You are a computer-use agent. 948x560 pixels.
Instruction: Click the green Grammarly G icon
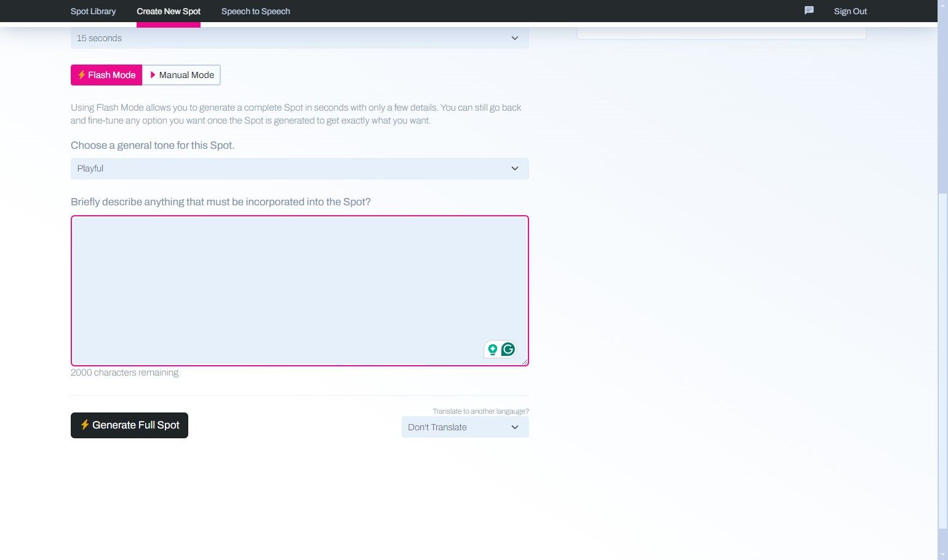coord(508,350)
